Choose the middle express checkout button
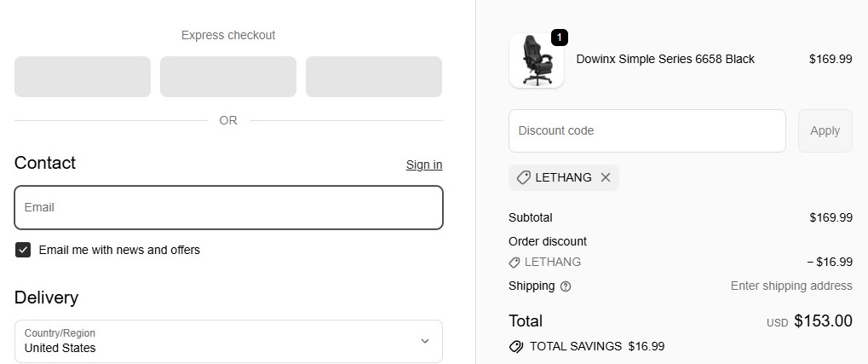Image resolution: width=868 pixels, height=364 pixels. pyautogui.click(x=228, y=77)
